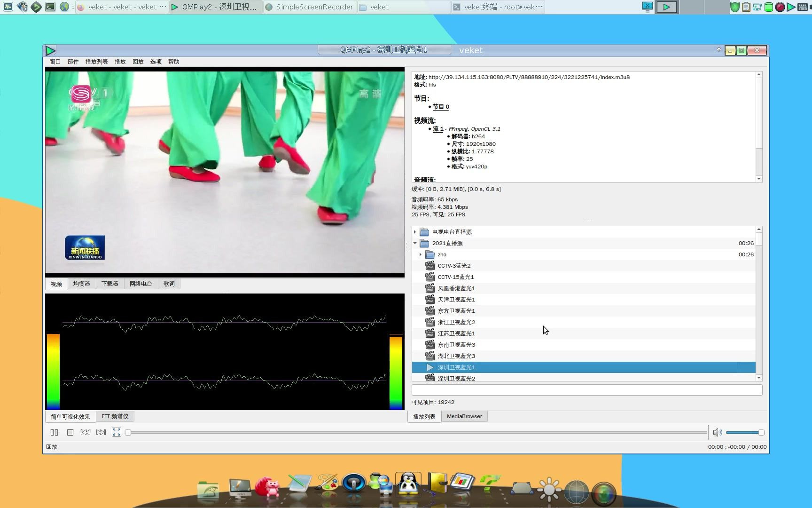812x508 pixels.
Task: Select 江苏卫视蓝光1 channel
Action: point(584,333)
